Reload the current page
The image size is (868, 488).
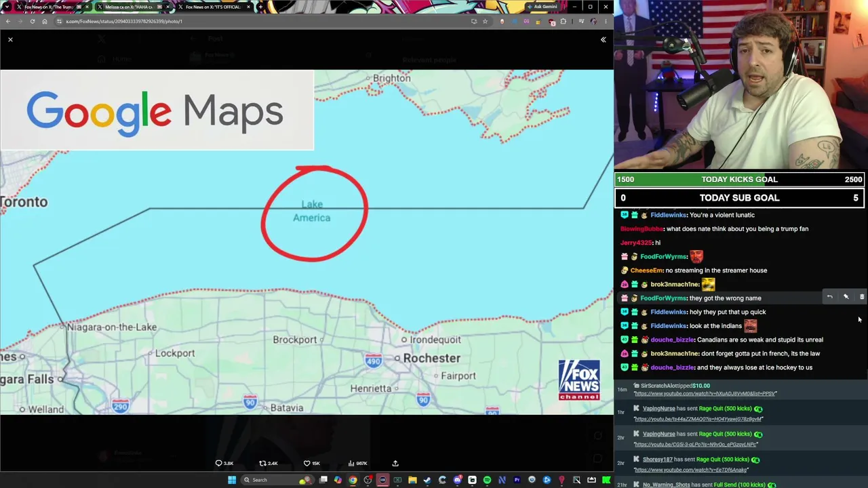[32, 21]
